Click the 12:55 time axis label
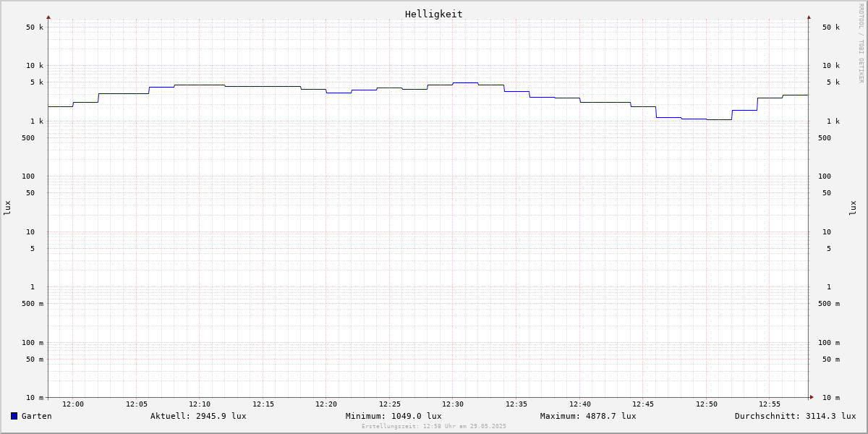868x434 pixels. (770, 404)
